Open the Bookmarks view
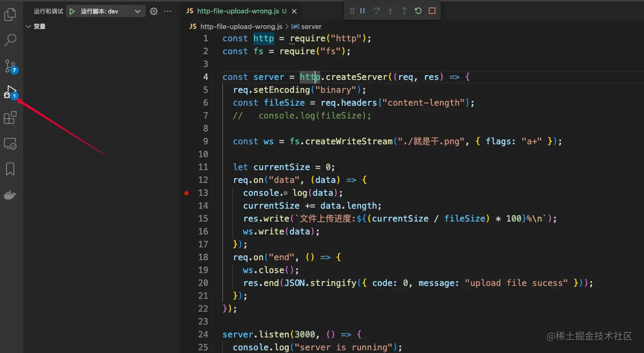 point(10,169)
